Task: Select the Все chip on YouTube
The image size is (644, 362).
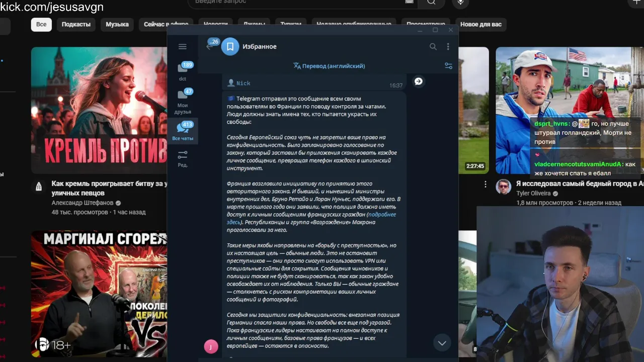Action: [41, 24]
